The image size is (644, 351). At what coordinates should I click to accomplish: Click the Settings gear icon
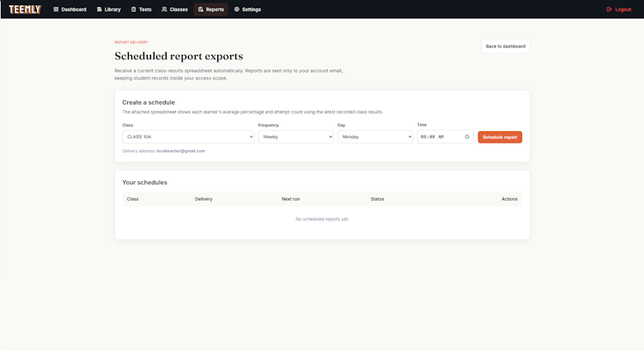(237, 9)
